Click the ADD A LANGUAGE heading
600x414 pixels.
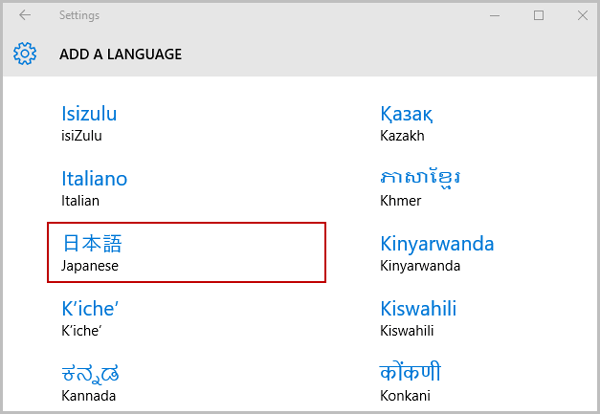pyautogui.click(x=121, y=54)
